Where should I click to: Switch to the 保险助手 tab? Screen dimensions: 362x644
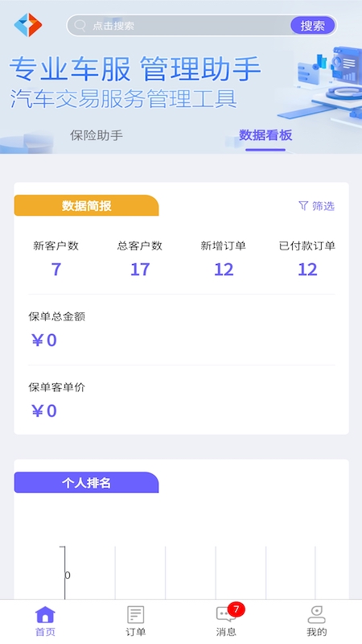[x=97, y=135]
